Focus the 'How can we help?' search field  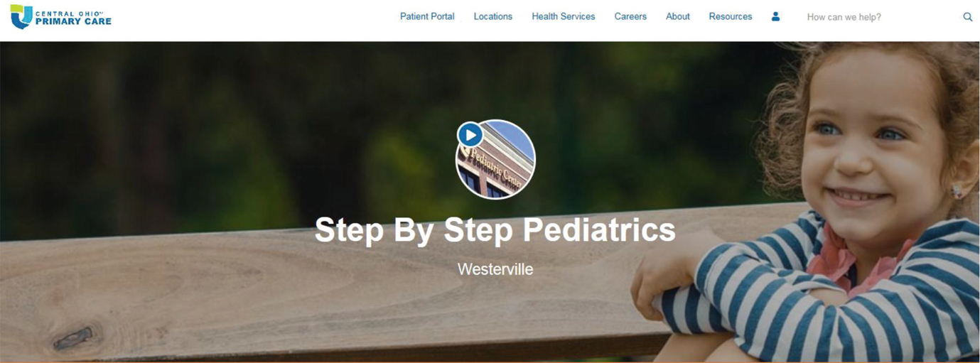(881, 16)
